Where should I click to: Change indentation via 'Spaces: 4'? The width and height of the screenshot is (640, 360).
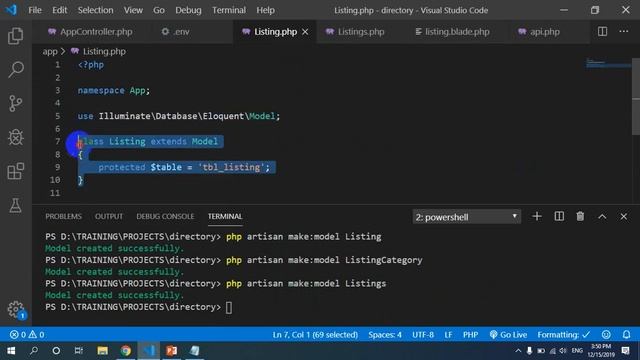click(x=385, y=335)
